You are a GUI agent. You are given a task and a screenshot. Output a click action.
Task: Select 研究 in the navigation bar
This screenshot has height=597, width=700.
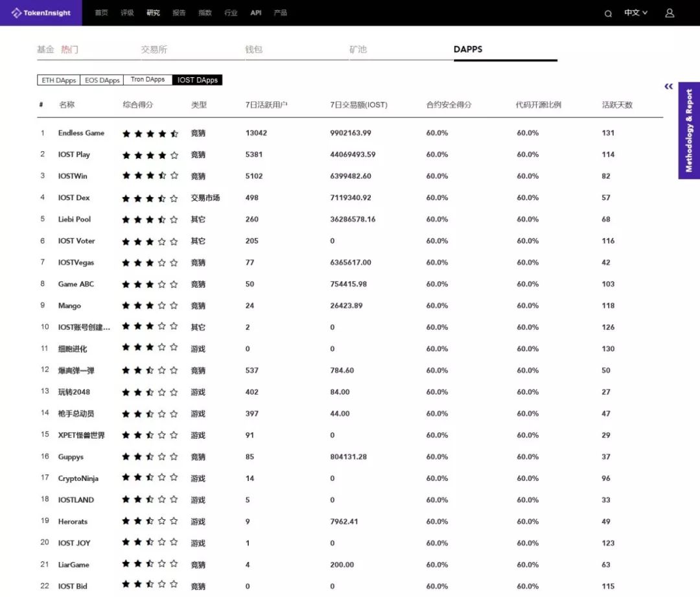click(153, 12)
